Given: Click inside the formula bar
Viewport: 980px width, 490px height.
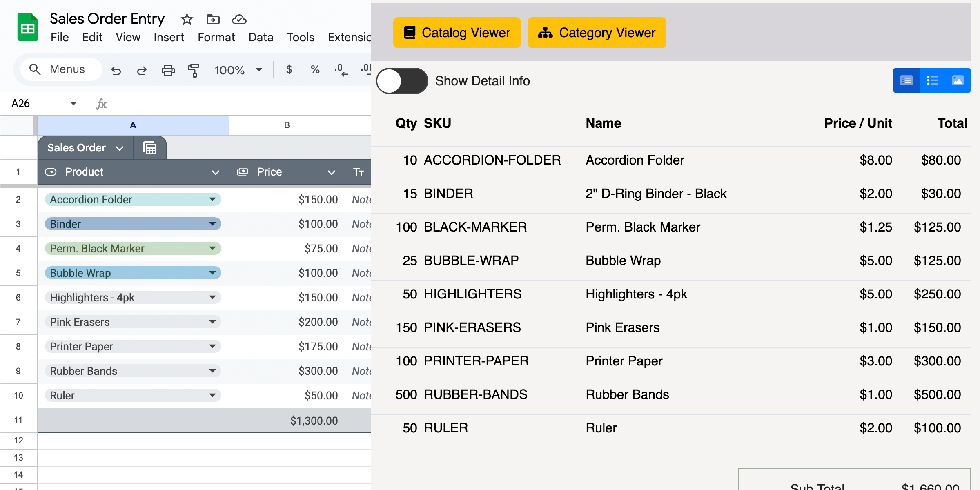Looking at the screenshot, I should (x=204, y=104).
